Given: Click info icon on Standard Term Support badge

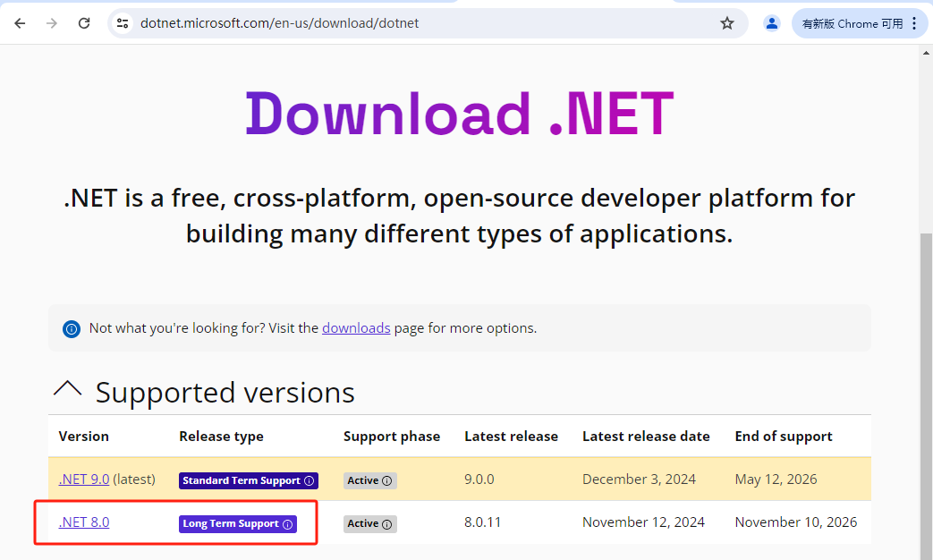Looking at the screenshot, I should pyautogui.click(x=309, y=481).
